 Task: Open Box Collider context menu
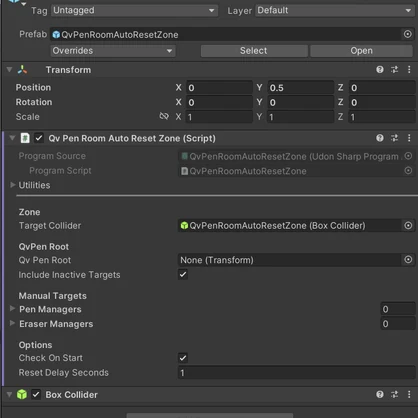409,394
